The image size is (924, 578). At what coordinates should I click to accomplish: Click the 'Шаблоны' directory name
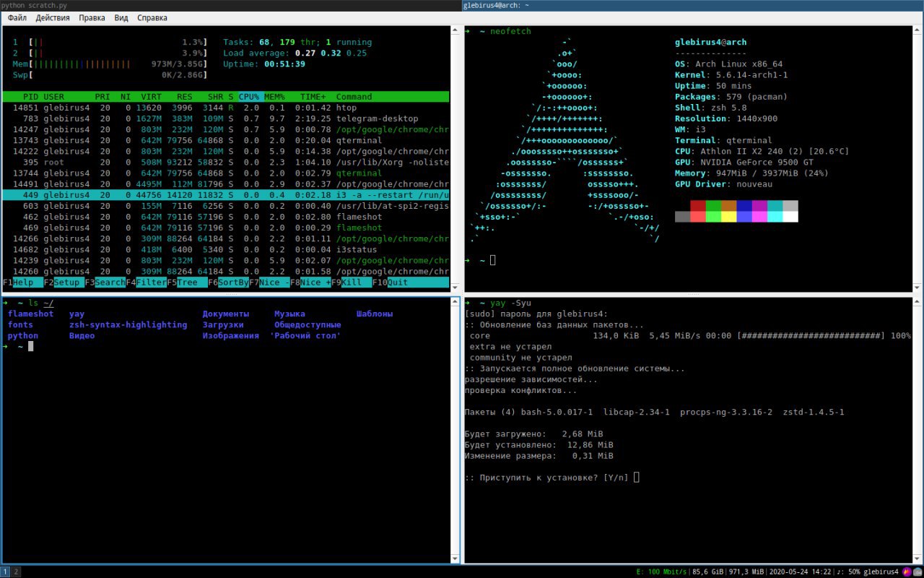coord(375,314)
